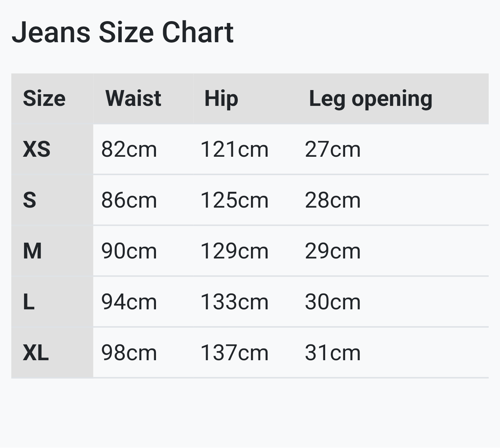
Task: Select the Hip column header
Action: [221, 99]
